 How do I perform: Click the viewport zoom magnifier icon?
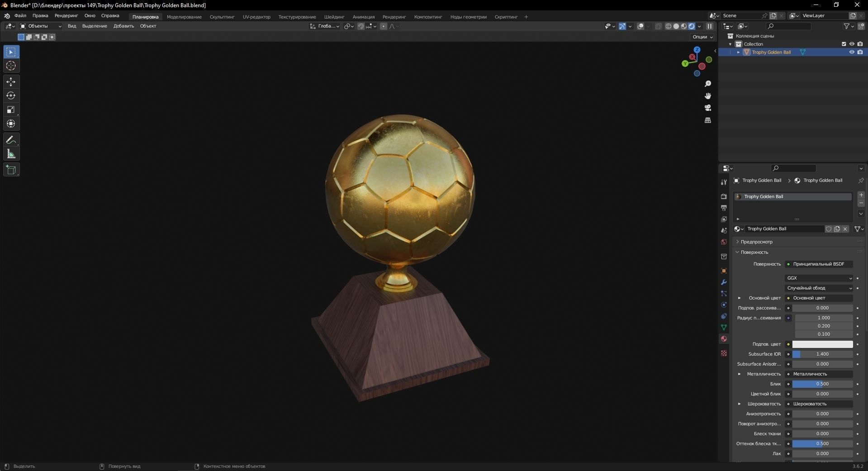(708, 84)
